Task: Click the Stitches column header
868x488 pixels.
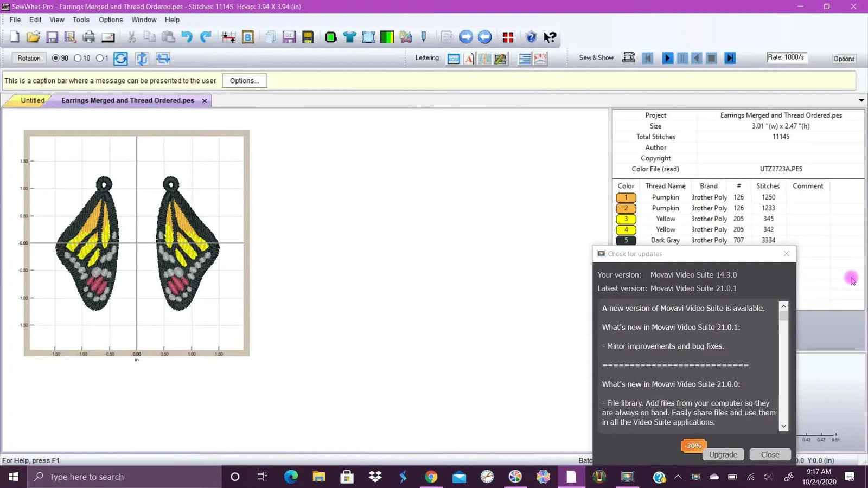Action: pos(768,186)
